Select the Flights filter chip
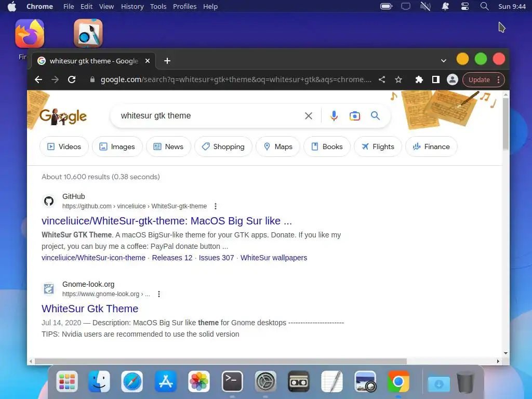 coord(378,147)
